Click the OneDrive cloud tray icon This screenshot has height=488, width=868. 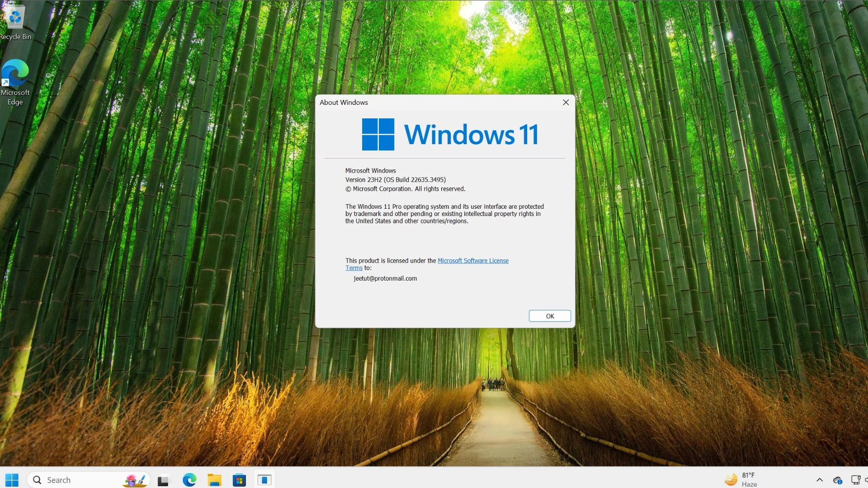tap(837, 480)
